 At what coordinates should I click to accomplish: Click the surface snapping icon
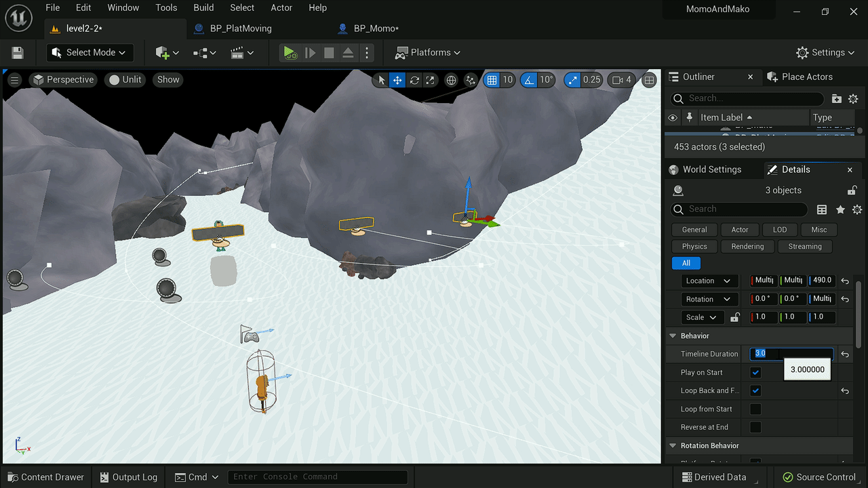tap(471, 80)
